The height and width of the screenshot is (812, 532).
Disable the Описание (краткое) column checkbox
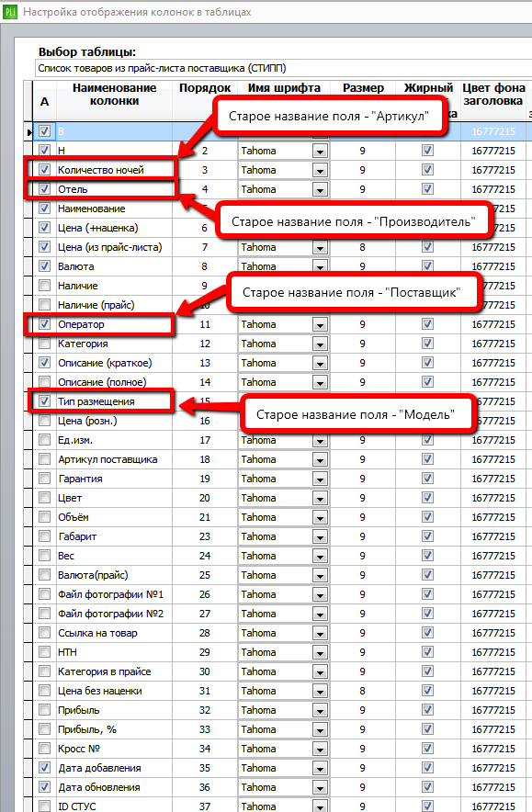point(44,363)
